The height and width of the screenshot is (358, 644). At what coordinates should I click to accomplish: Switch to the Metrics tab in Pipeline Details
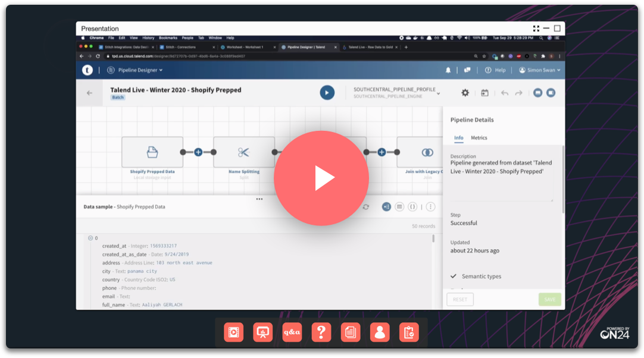tap(479, 138)
